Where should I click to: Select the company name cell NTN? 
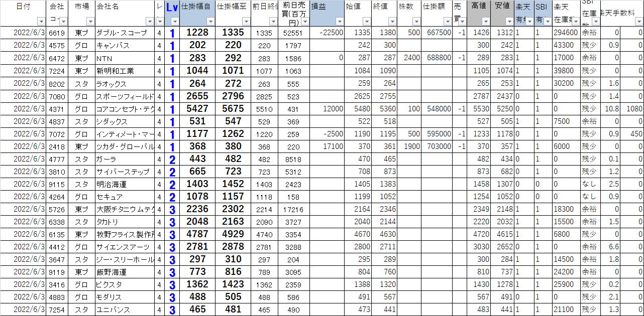(x=125, y=58)
